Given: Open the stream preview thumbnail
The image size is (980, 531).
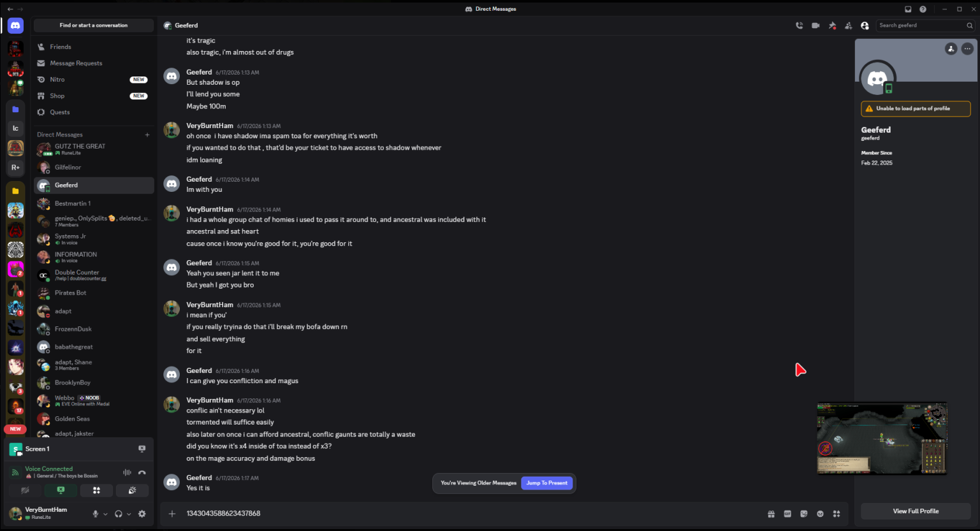Looking at the screenshot, I should [x=882, y=438].
